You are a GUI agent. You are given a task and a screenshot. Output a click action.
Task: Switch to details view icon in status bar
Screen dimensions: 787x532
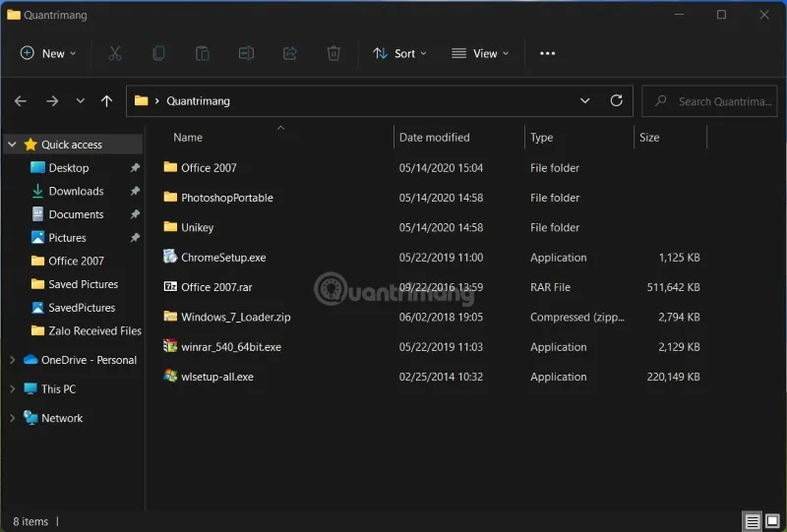click(x=752, y=521)
